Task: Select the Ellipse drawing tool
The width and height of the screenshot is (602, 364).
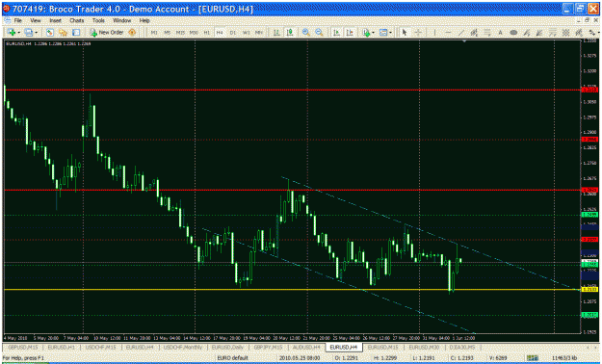Action: click(513, 33)
